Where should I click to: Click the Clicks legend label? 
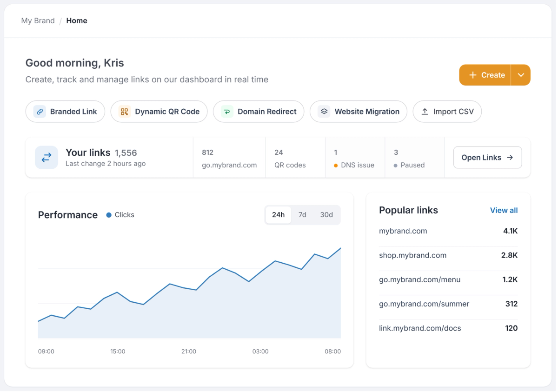pos(125,215)
